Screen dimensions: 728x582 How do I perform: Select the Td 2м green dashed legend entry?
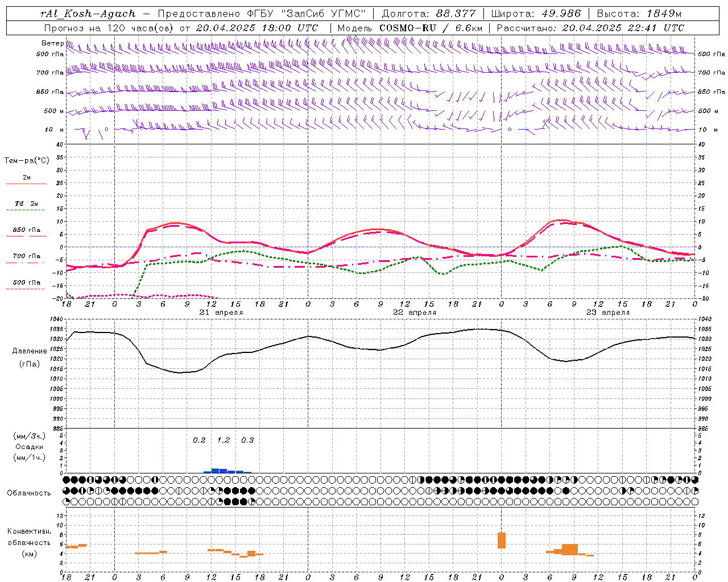(x=26, y=206)
